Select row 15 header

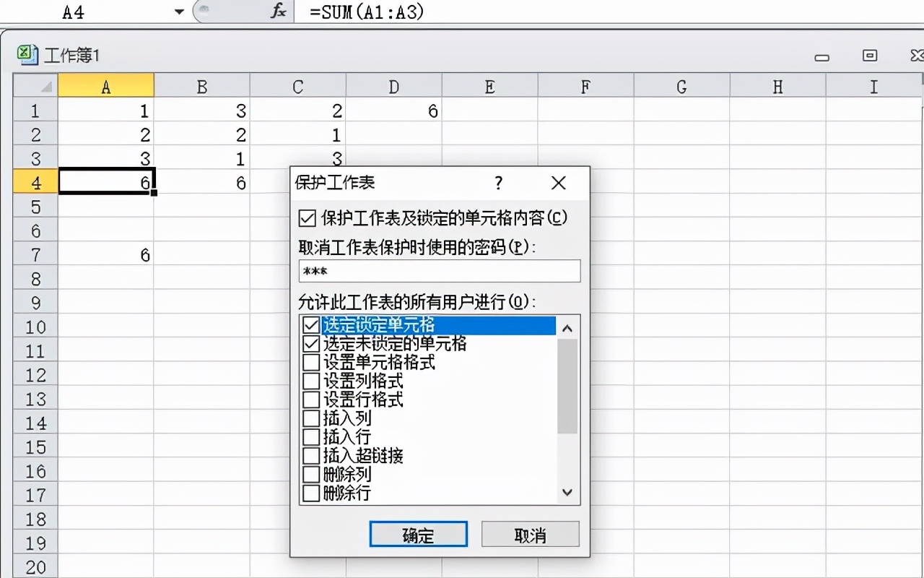[x=35, y=447]
